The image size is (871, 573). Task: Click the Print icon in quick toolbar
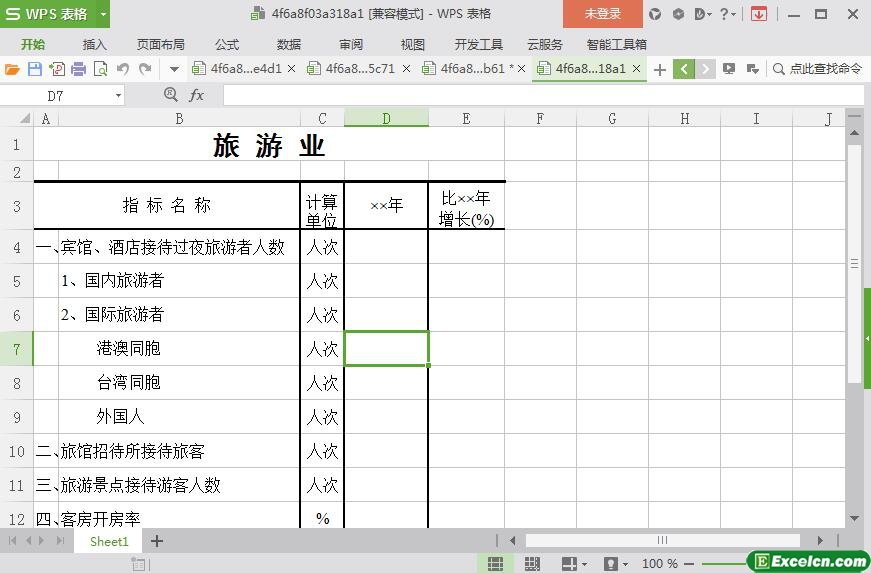[x=78, y=69]
